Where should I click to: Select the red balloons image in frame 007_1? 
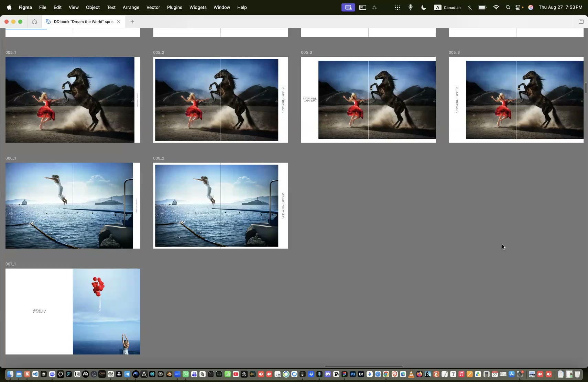tap(107, 312)
